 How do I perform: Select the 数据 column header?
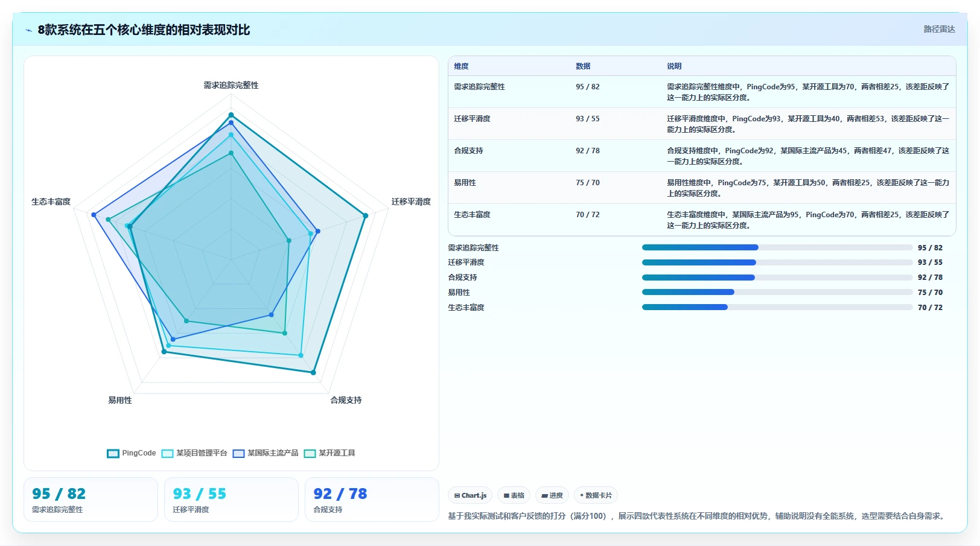[x=583, y=66]
